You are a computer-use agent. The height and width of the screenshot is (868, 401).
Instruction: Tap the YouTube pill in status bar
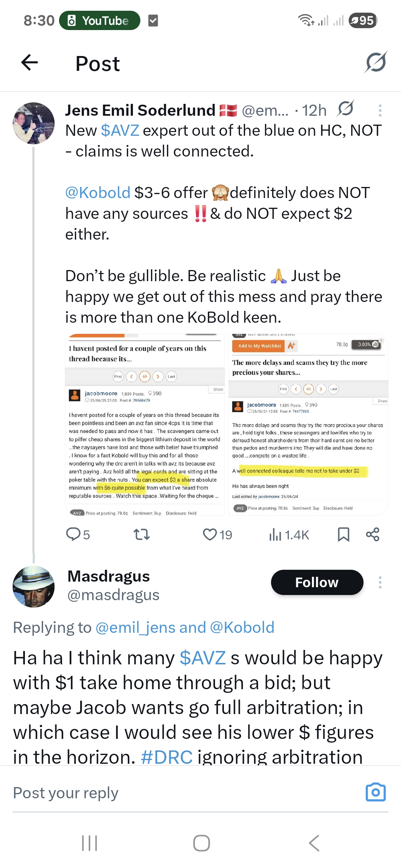[100, 20]
